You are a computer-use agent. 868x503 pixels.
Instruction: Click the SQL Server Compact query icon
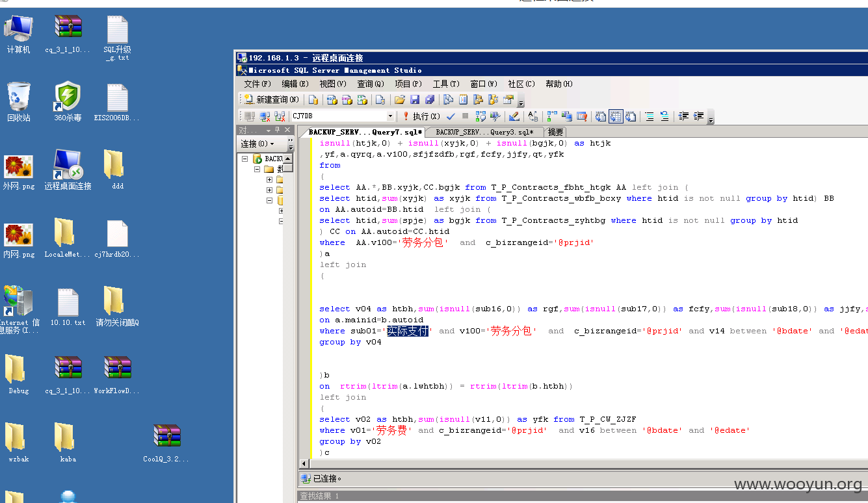tap(380, 99)
